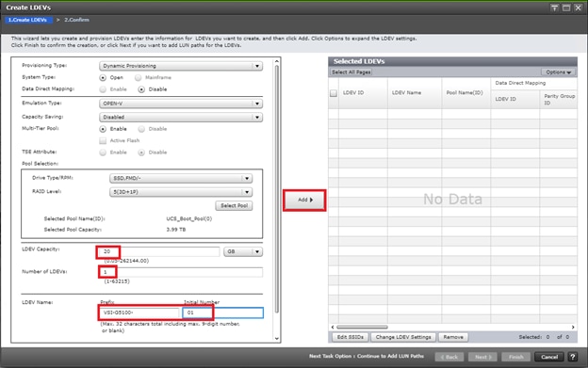Image resolution: width=588 pixels, height=368 pixels.
Task: Click the filter icon in title bar
Action: coord(554,8)
